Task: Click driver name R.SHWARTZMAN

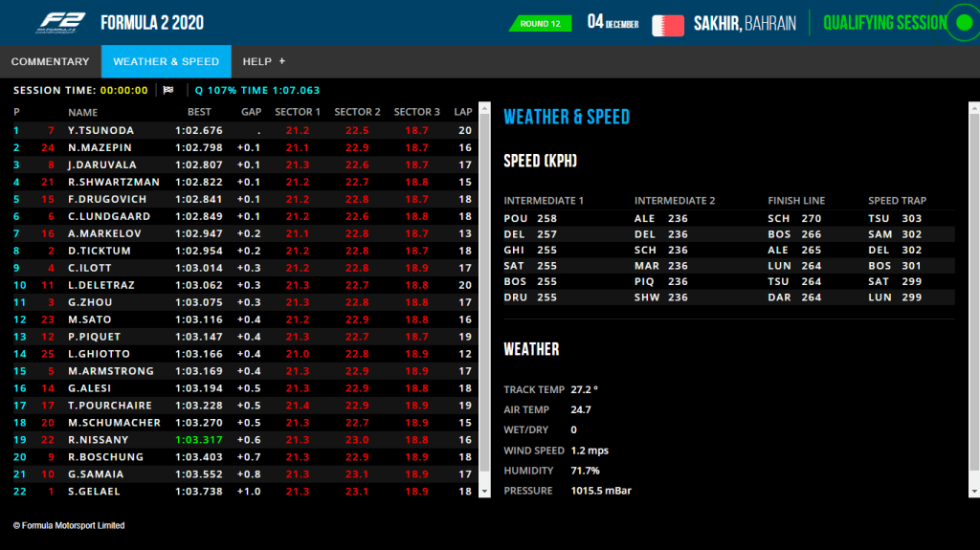Action: 114,182
